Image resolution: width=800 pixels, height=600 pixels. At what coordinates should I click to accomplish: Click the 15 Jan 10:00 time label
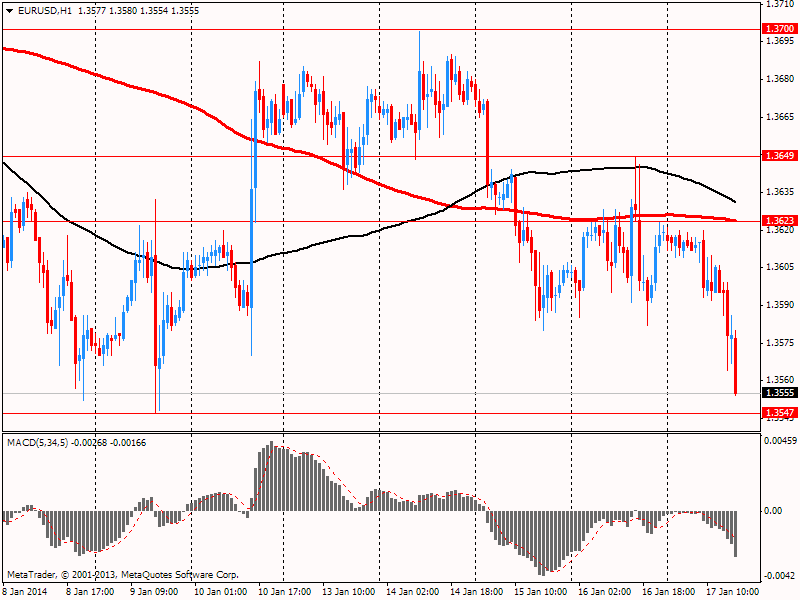coord(538,591)
